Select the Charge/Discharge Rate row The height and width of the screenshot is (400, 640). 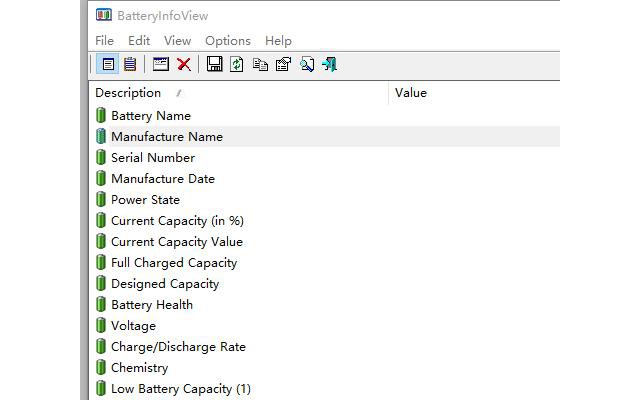(x=324, y=347)
